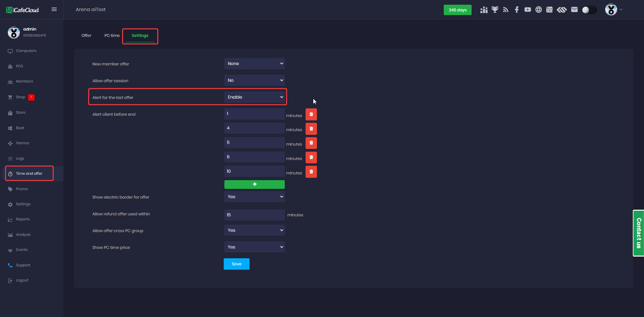Screen dimensions: 644x317
Task: Open Boot in the sidebar
Action: (x=20, y=128)
